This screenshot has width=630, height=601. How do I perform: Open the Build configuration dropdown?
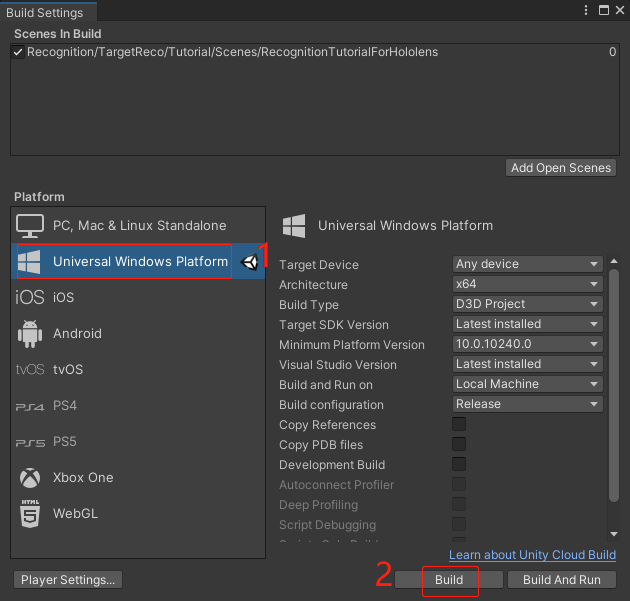point(528,404)
